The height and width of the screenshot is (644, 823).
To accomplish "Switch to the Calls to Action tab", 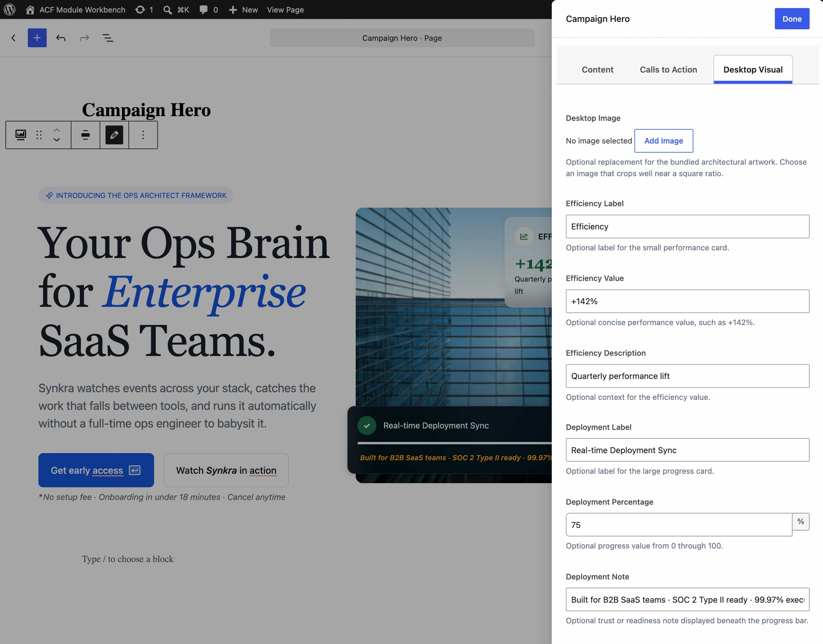I will pos(668,69).
